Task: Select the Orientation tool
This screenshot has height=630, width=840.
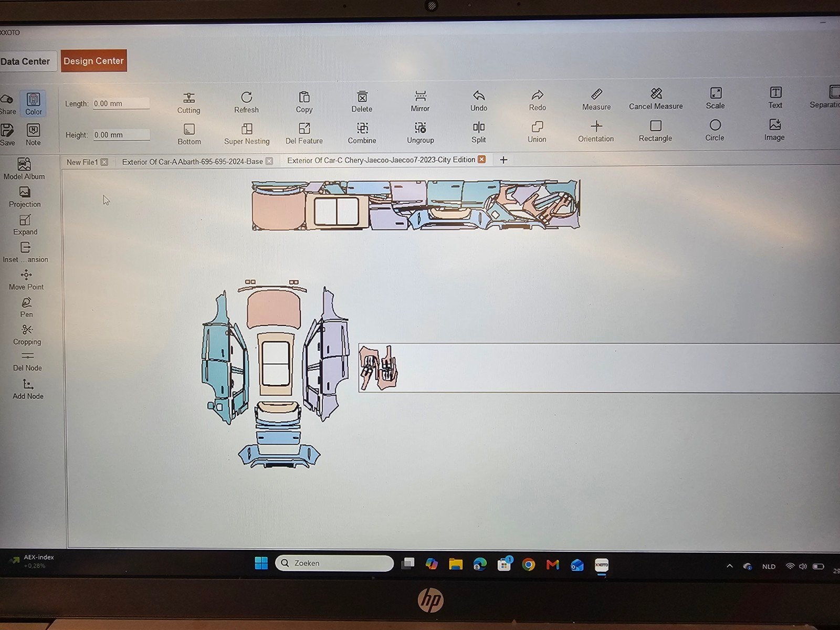Action: click(x=596, y=132)
